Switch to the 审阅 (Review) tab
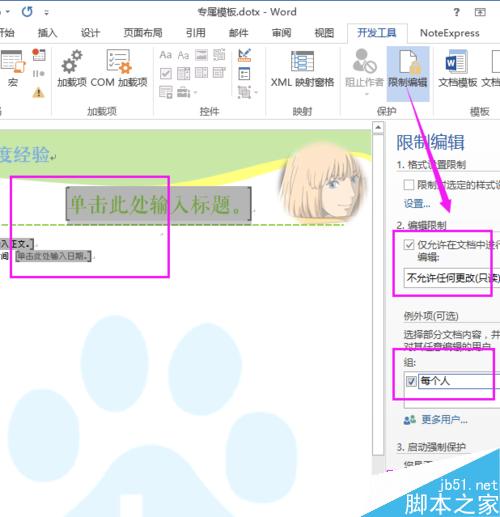The image size is (500, 517). (282, 33)
